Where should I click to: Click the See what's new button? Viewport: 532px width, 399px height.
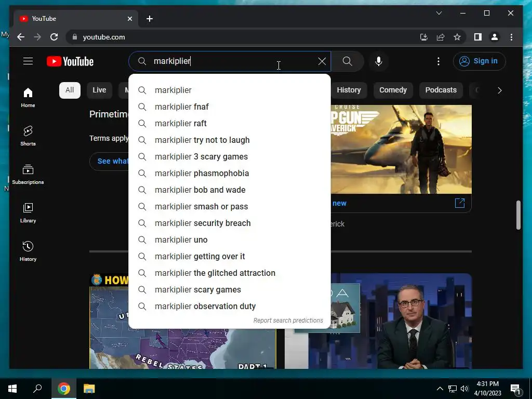109,161
